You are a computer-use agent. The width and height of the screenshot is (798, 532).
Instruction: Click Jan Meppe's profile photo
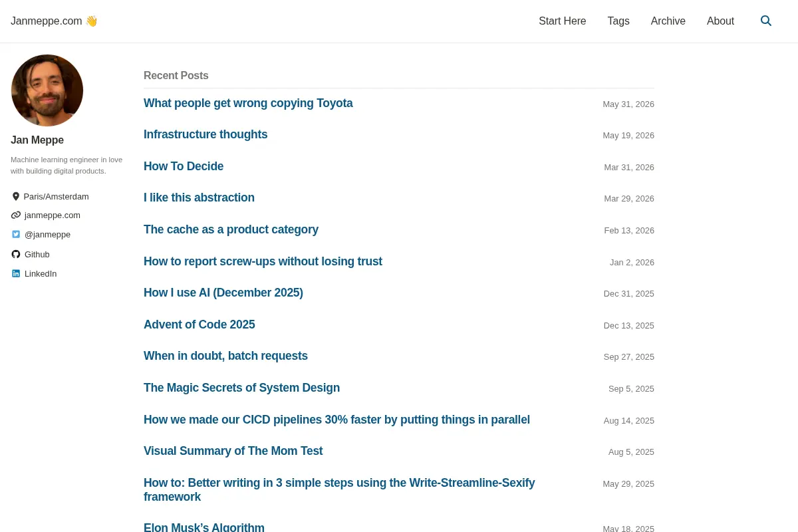47,90
